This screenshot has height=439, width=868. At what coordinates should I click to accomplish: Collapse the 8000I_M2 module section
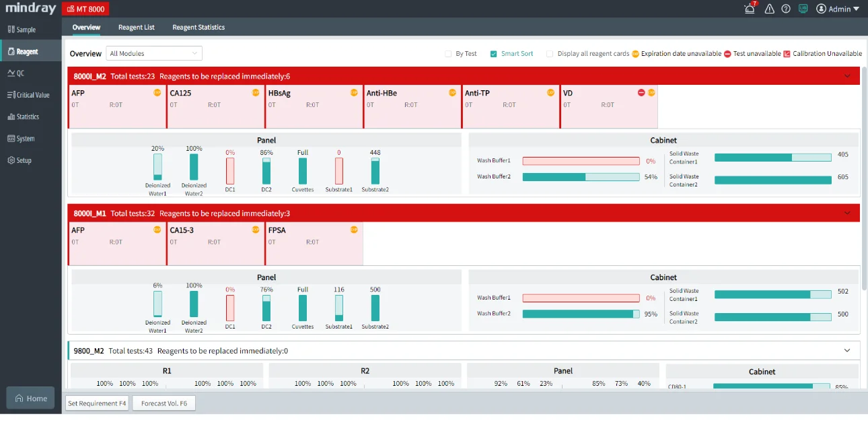click(x=847, y=76)
